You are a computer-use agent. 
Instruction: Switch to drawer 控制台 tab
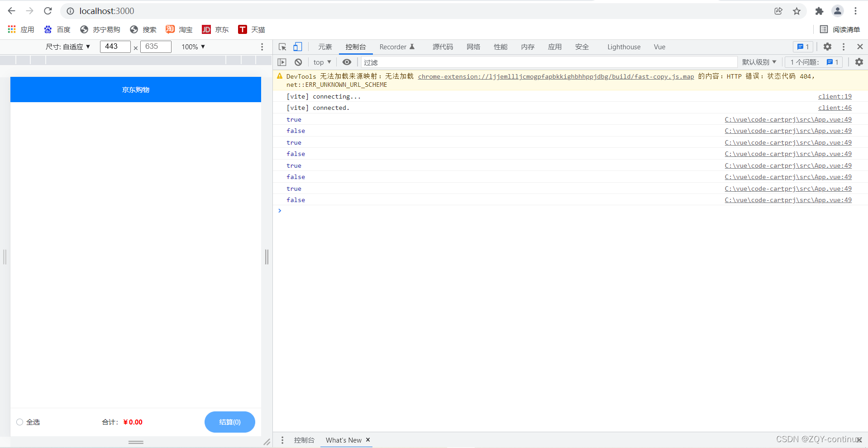coord(304,440)
